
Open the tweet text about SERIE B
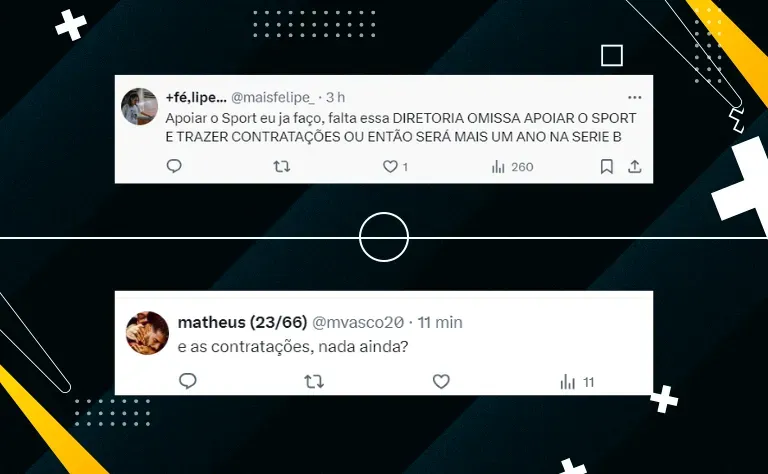pyautogui.click(x=401, y=127)
